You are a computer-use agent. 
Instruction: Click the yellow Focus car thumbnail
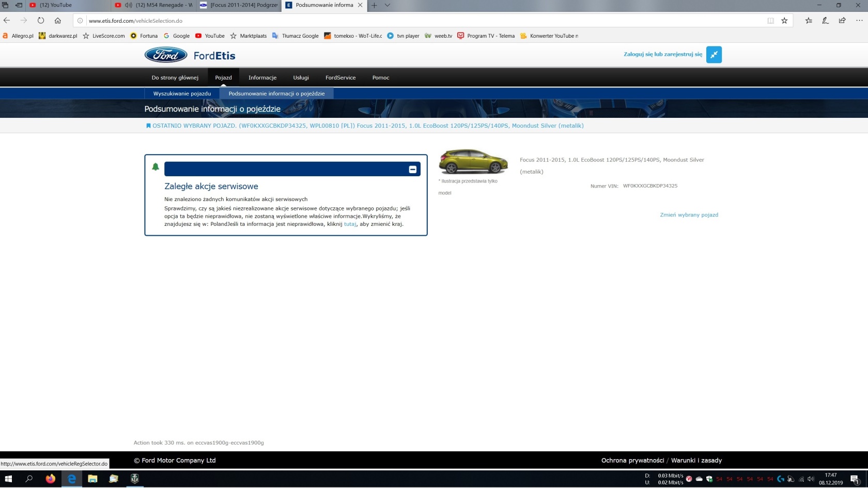[473, 162]
